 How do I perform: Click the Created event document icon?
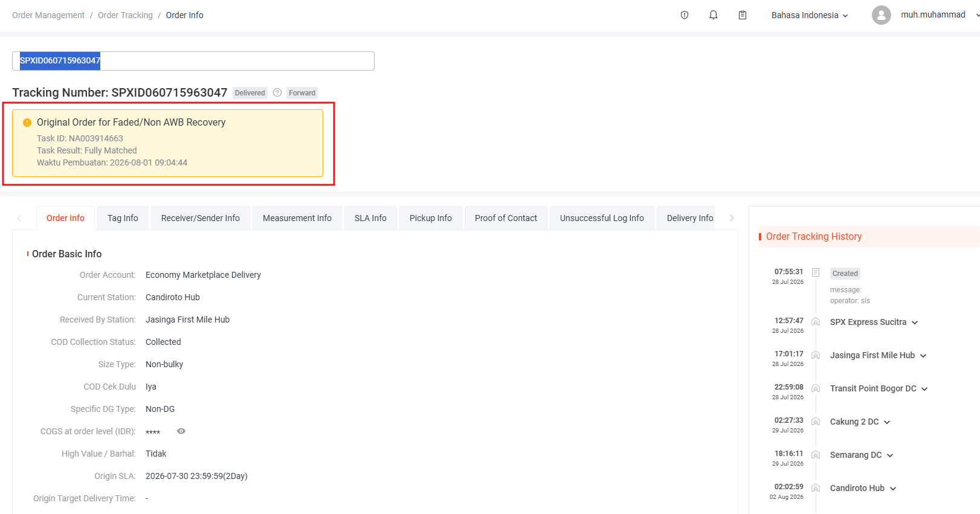[816, 272]
